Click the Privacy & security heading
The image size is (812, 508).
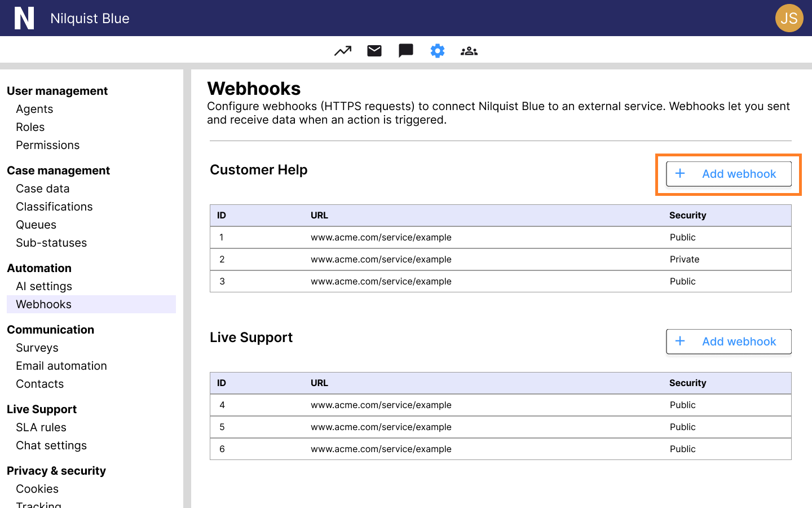point(56,471)
